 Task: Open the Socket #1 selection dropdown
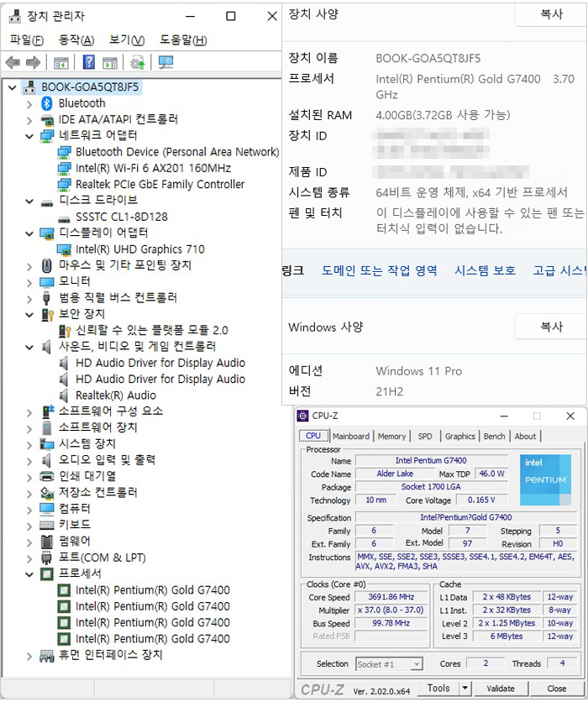click(417, 664)
